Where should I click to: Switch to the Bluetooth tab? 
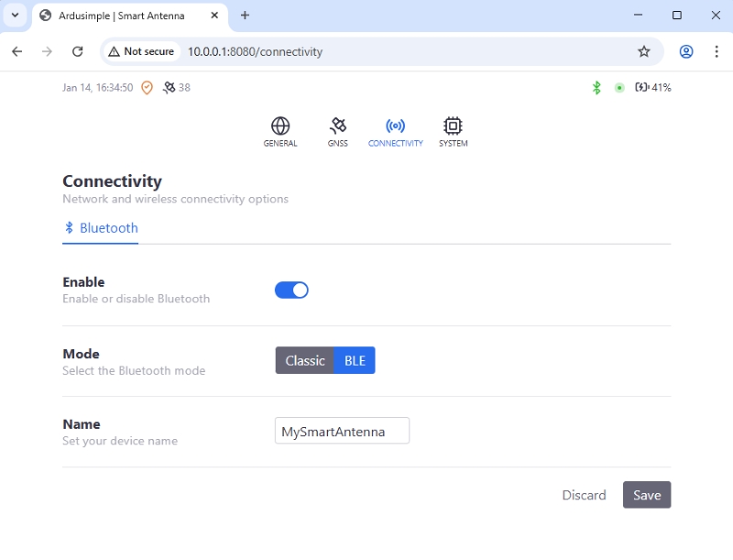[101, 228]
